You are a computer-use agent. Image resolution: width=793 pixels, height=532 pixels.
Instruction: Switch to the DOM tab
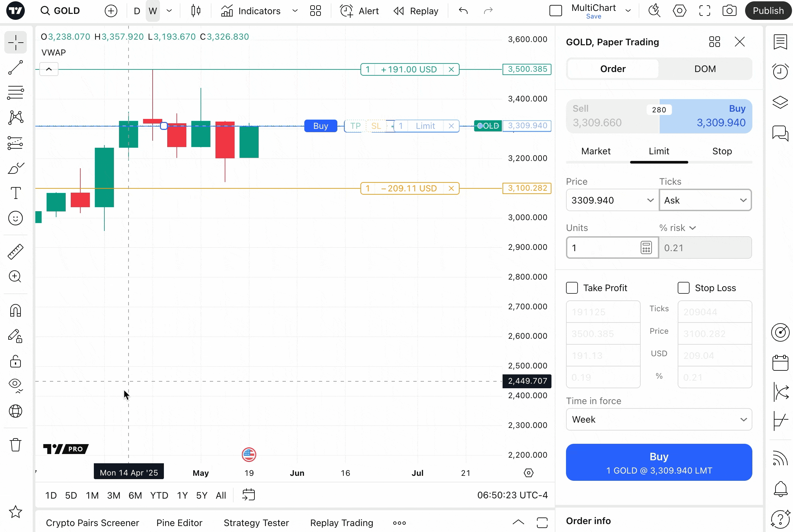coord(705,69)
